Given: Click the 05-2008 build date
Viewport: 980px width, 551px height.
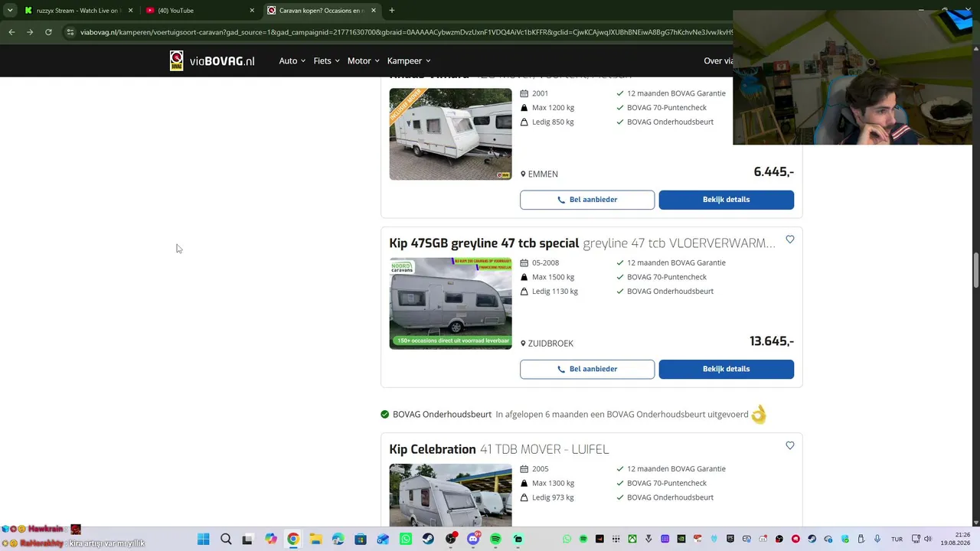Looking at the screenshot, I should pos(546,262).
